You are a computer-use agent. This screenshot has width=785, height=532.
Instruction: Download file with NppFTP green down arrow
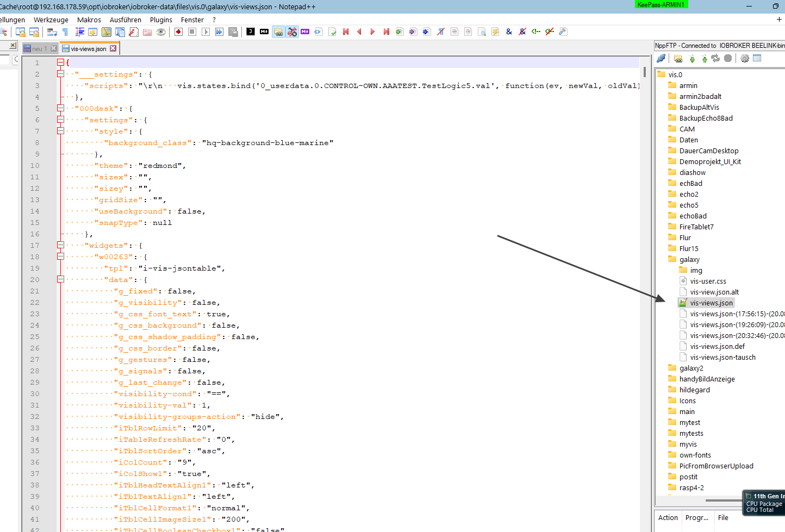(692, 58)
